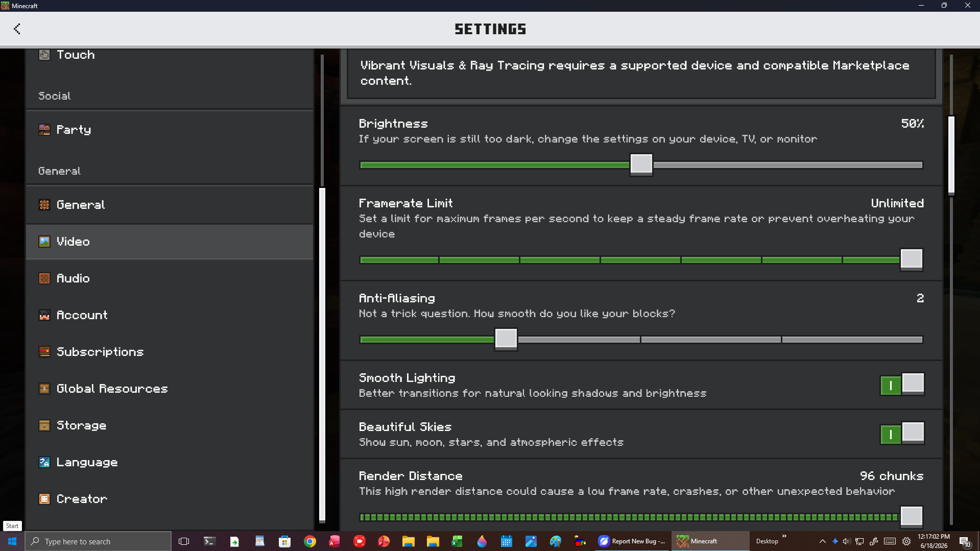Image resolution: width=980 pixels, height=551 pixels.
Task: Click the 96 chunks render distance value
Action: click(x=892, y=476)
